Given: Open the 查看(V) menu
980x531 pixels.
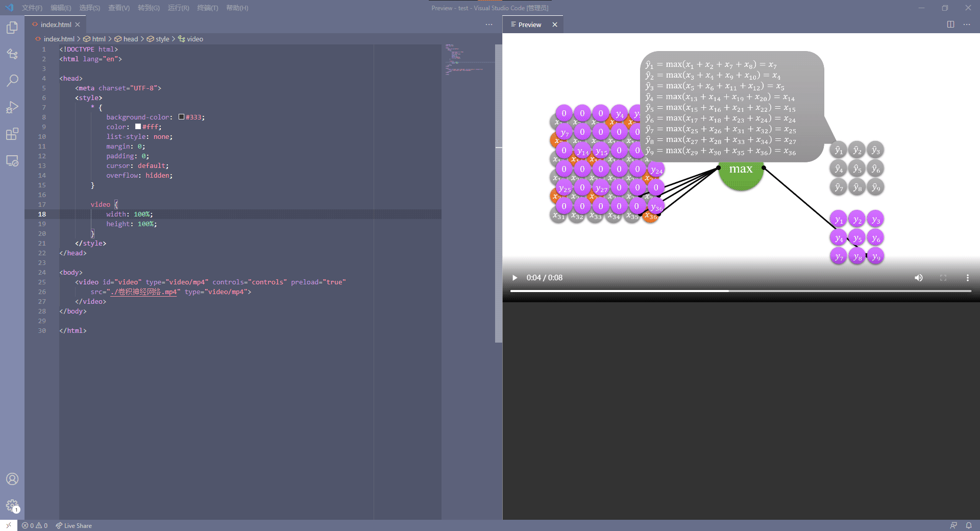Looking at the screenshot, I should pos(119,8).
